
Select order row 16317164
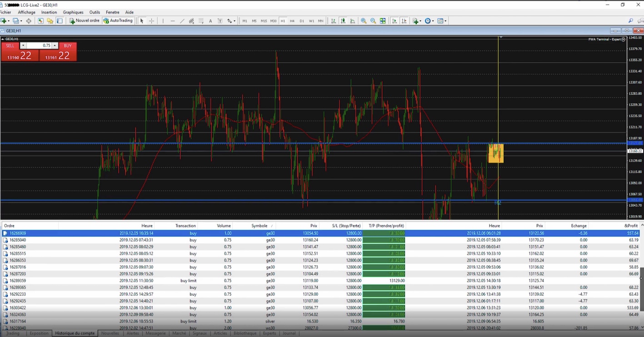tap(320, 321)
